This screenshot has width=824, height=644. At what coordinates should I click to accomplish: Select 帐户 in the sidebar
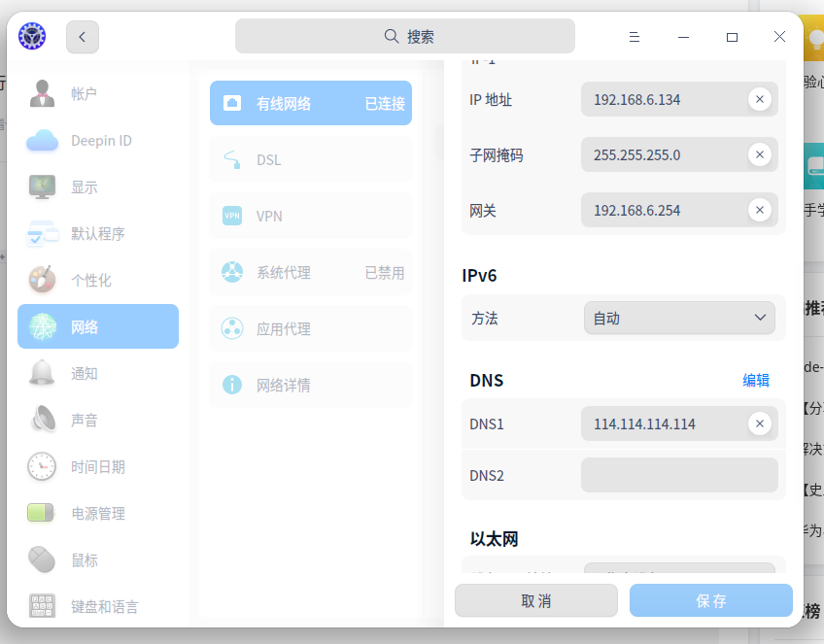[x=98, y=93]
